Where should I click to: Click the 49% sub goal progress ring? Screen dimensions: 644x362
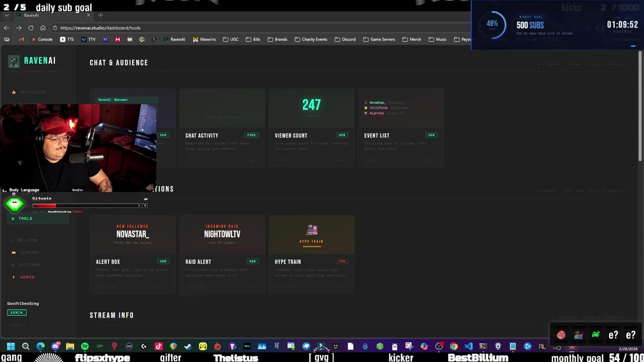492,24
